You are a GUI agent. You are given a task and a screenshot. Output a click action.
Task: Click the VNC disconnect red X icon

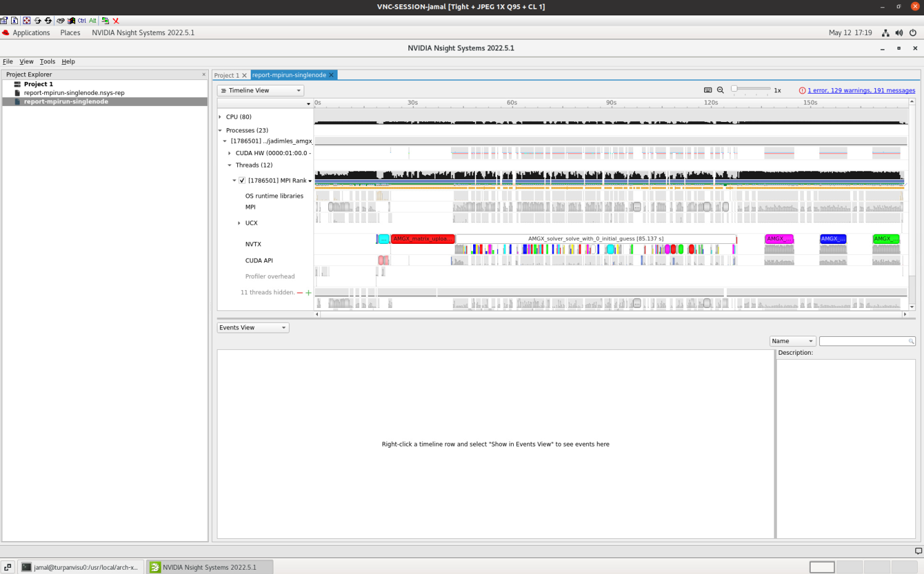coord(116,21)
